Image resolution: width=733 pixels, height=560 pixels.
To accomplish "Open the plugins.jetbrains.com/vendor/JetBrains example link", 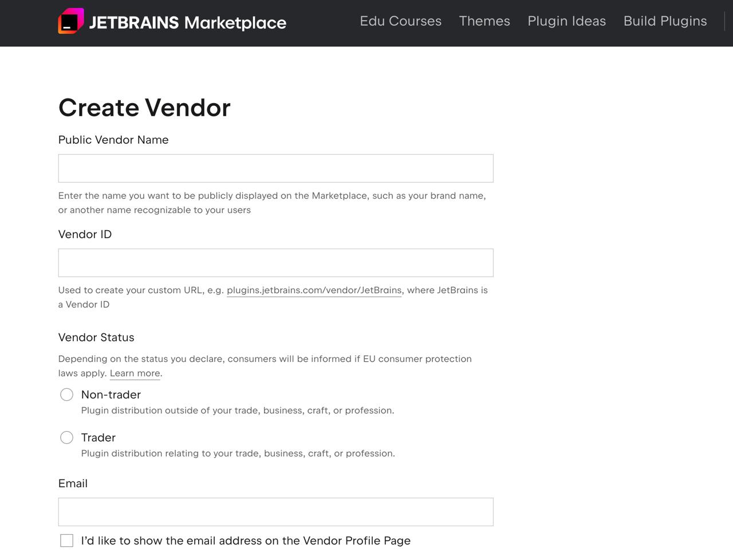I will (x=314, y=290).
